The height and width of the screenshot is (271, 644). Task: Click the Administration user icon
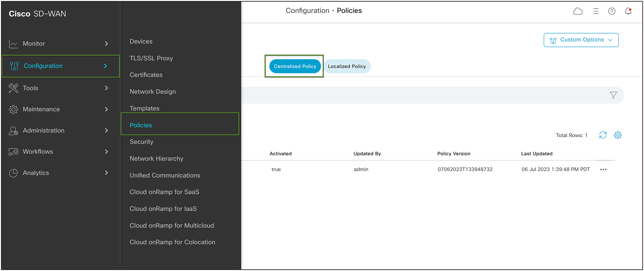pos(13,131)
